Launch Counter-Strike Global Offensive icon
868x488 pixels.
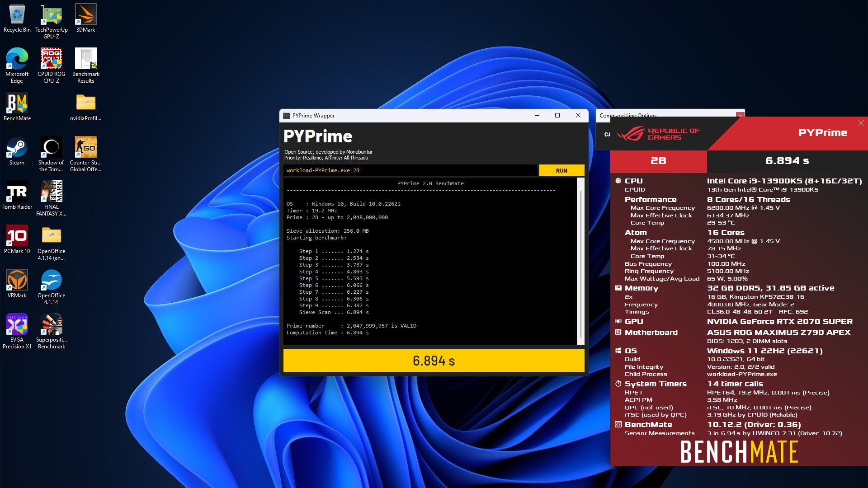(85, 155)
